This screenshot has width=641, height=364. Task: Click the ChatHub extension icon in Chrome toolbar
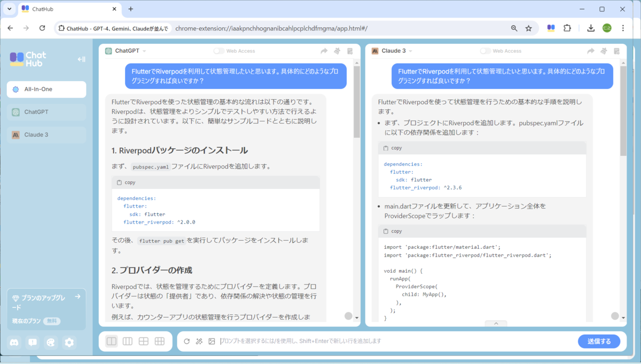pyautogui.click(x=551, y=28)
